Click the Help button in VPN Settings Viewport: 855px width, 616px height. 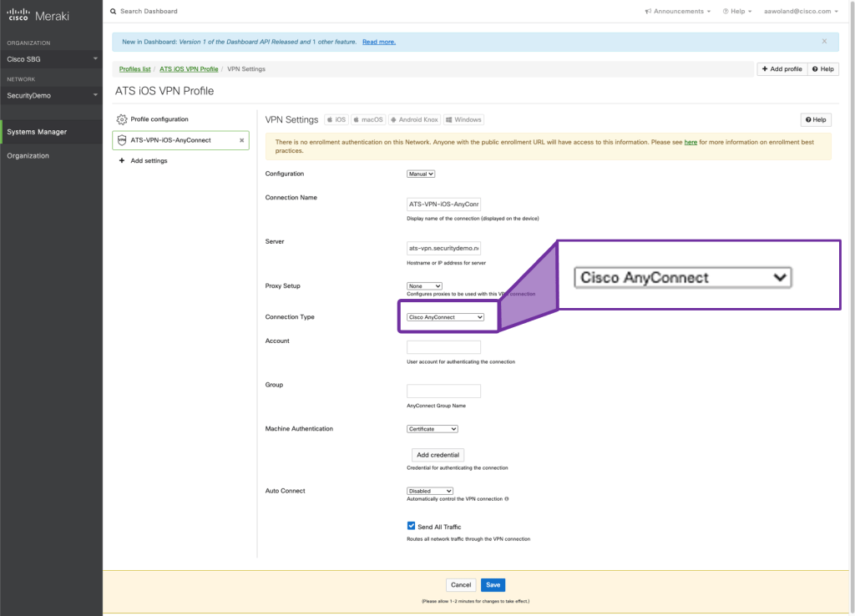815,120
